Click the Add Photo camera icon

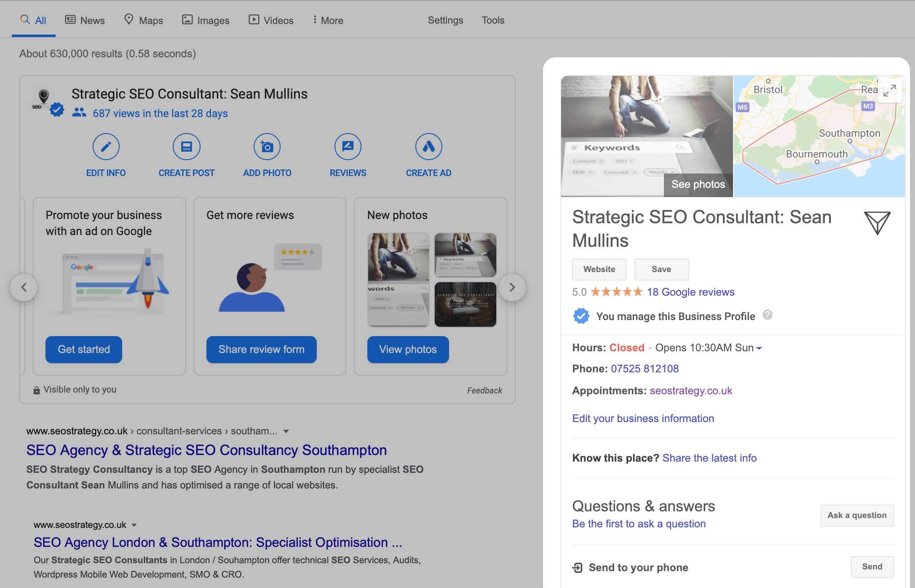267,147
